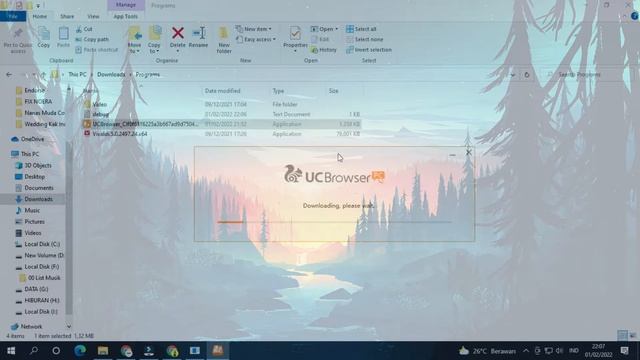The image size is (640, 360).
Task: Switch to the Share ribbon tab
Action: pyautogui.click(x=67, y=16)
